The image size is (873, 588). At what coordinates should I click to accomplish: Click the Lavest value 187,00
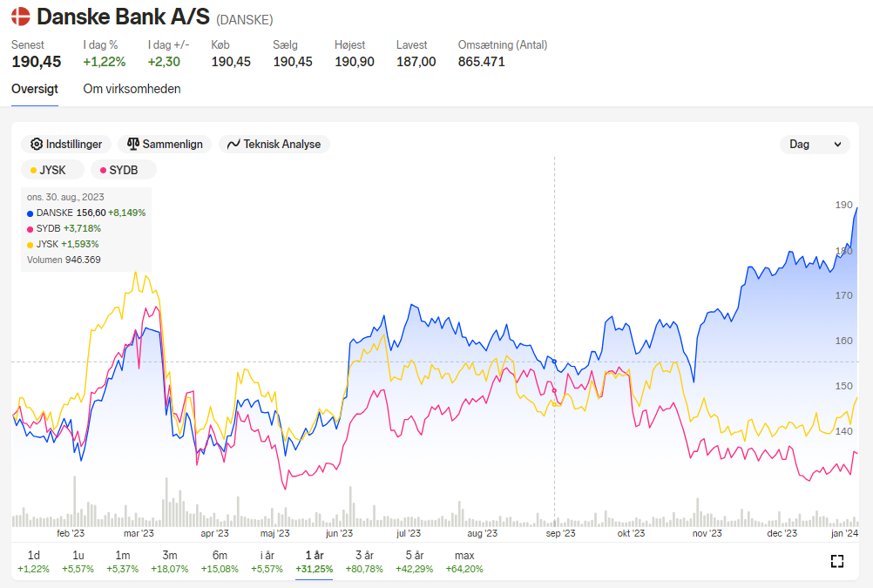pyautogui.click(x=416, y=62)
